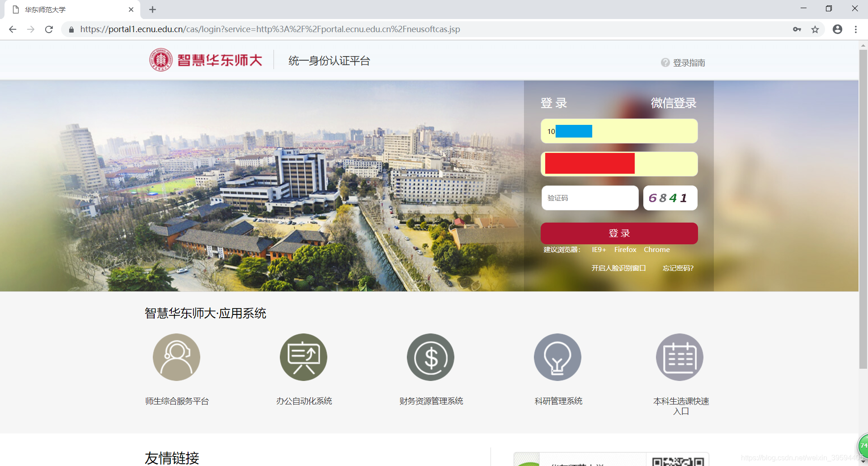868x466 pixels.
Task: Click the scrollbar up arrow
Action: click(x=863, y=45)
